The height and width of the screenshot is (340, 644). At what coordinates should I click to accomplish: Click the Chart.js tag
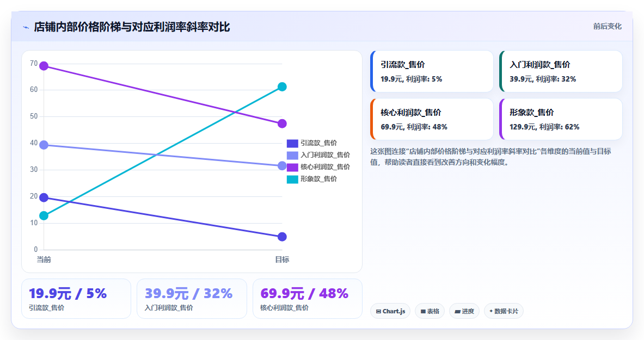(390, 311)
